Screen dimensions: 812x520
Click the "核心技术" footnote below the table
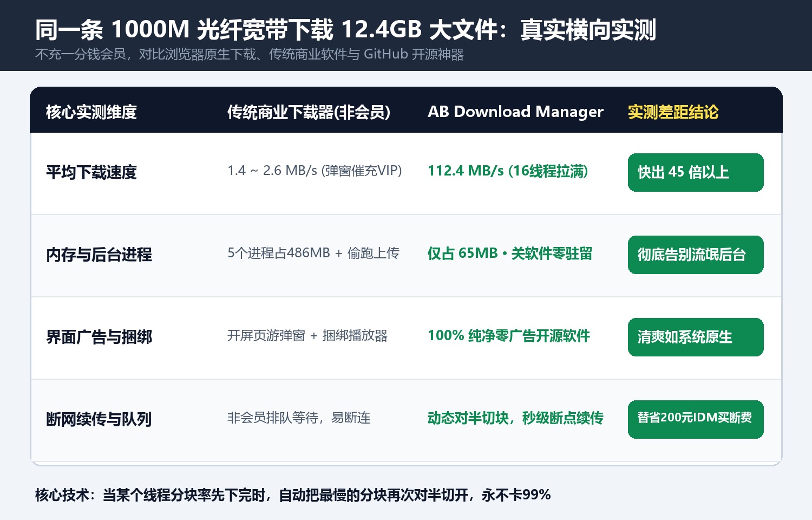click(293, 495)
